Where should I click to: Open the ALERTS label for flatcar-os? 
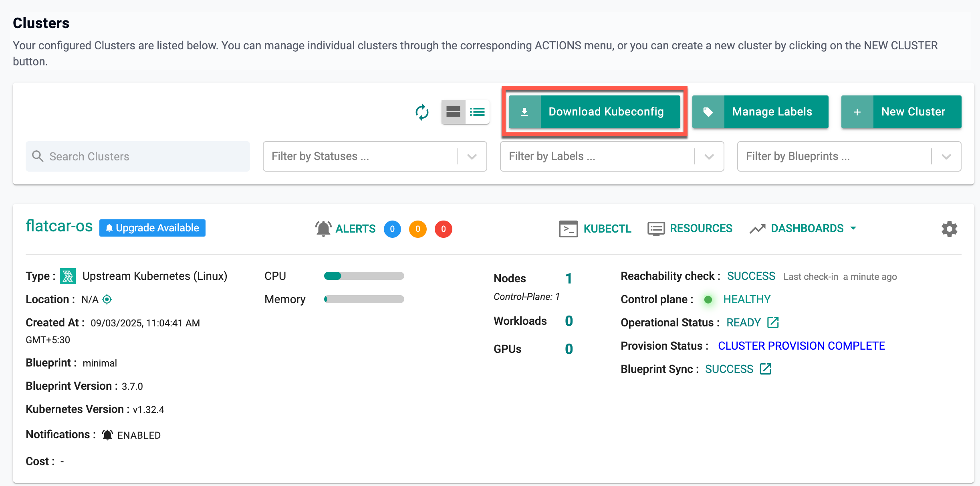[x=355, y=229]
